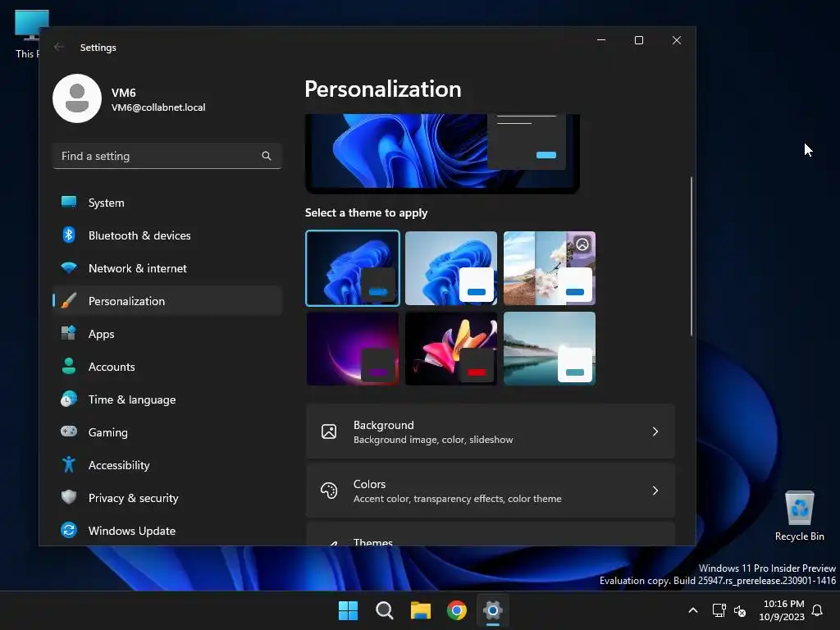Click the System monitor icon in sidebar

tap(69, 202)
